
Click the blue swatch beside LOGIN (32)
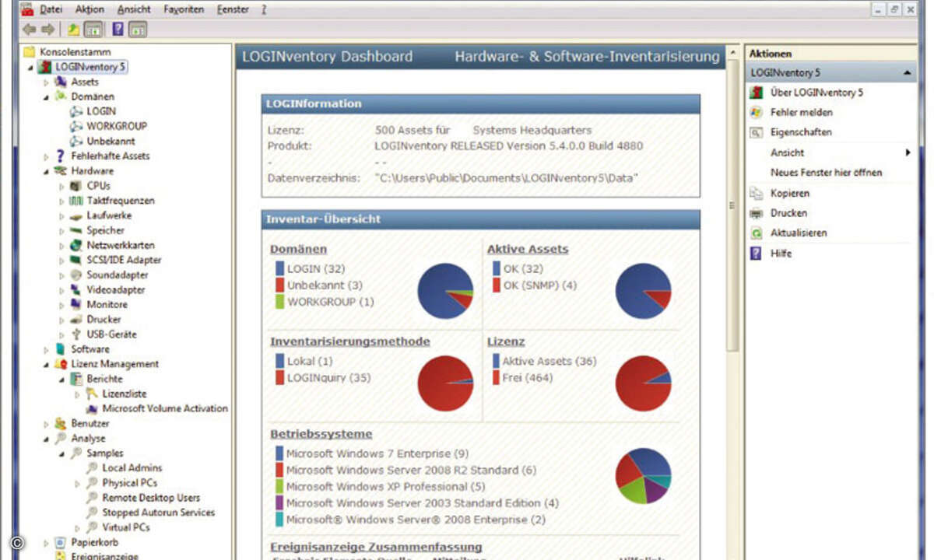click(279, 268)
